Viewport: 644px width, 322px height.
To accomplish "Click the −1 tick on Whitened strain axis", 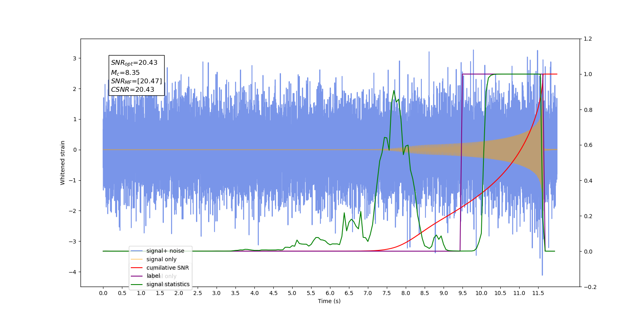I will (x=72, y=180).
